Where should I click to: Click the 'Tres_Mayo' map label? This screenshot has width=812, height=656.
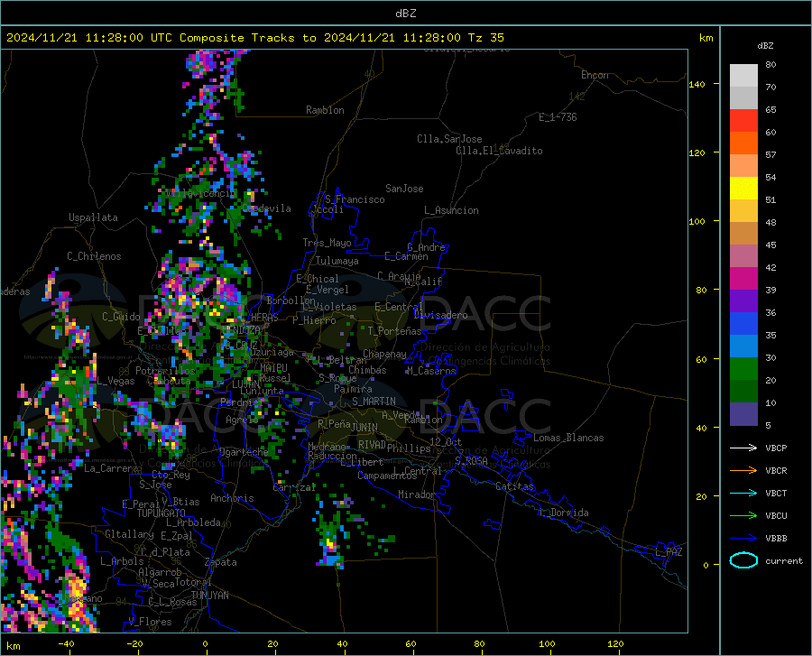[327, 243]
